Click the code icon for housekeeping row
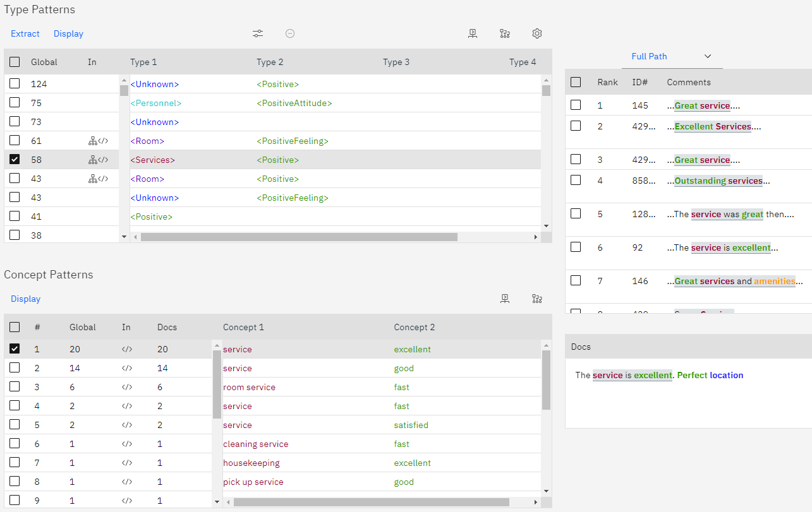Screen dimensions: 812x512 pyautogui.click(x=127, y=463)
